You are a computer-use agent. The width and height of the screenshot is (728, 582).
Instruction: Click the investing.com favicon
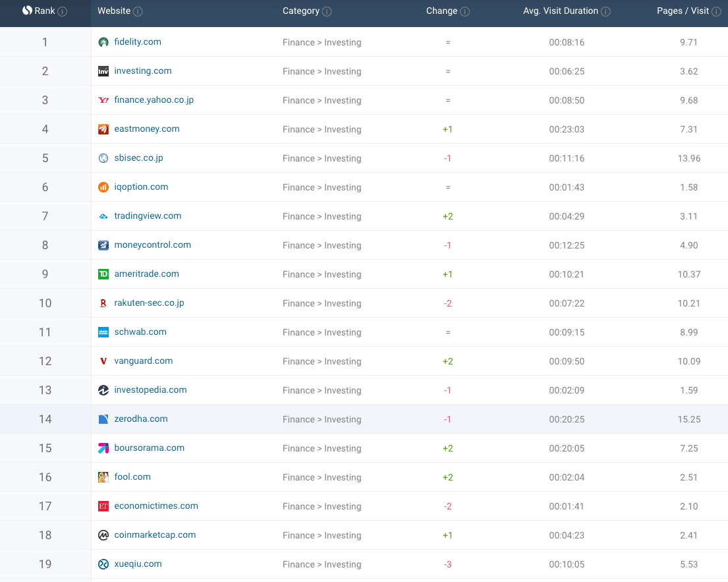point(103,71)
